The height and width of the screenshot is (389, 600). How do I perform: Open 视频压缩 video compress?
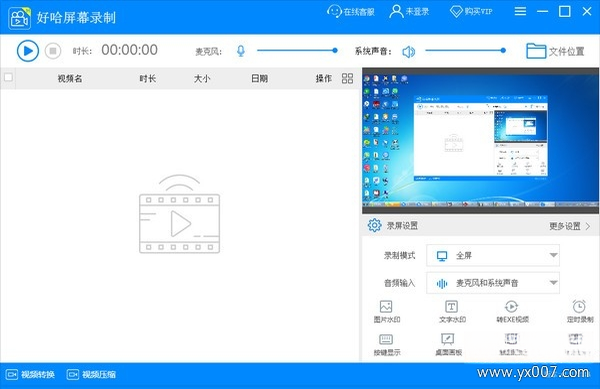tap(91, 374)
